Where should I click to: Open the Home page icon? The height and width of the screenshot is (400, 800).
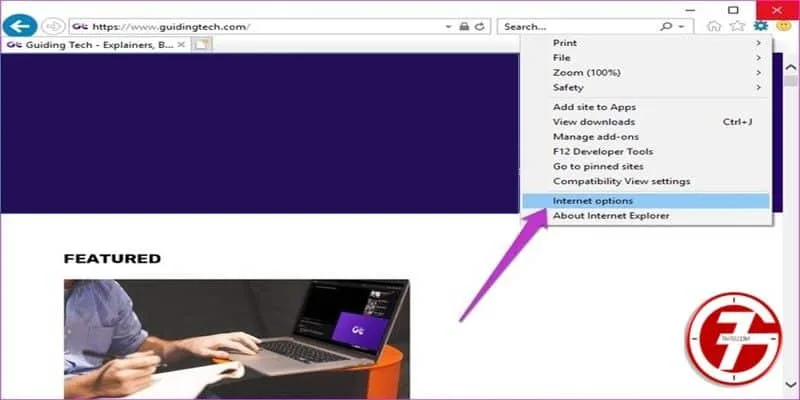pos(714,26)
